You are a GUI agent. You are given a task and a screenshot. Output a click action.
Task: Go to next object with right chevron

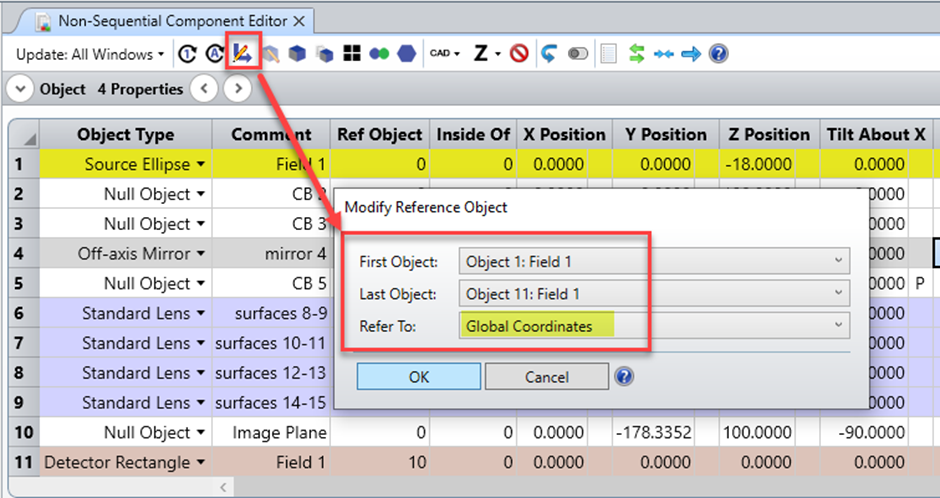tap(236, 89)
